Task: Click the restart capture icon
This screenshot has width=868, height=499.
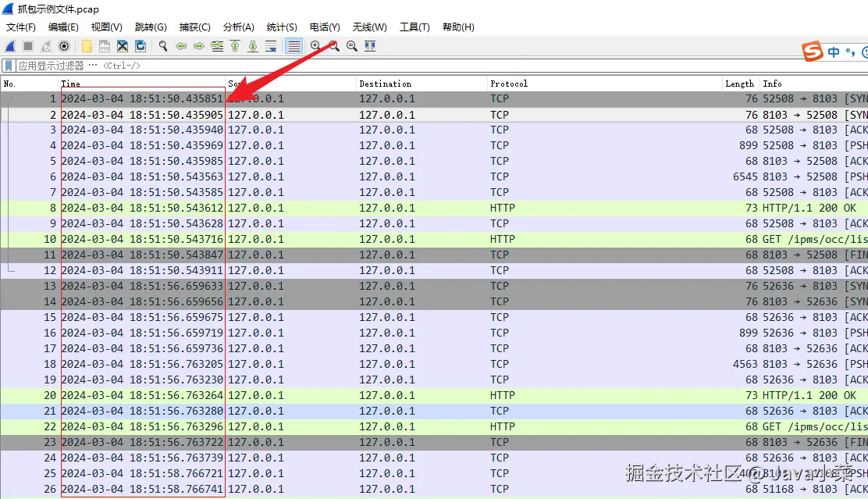Action: click(46, 47)
